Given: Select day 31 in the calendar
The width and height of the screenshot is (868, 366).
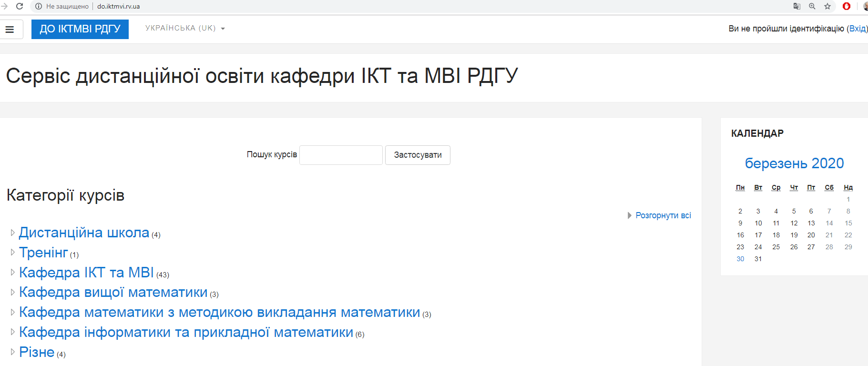Looking at the screenshot, I should 758,259.
